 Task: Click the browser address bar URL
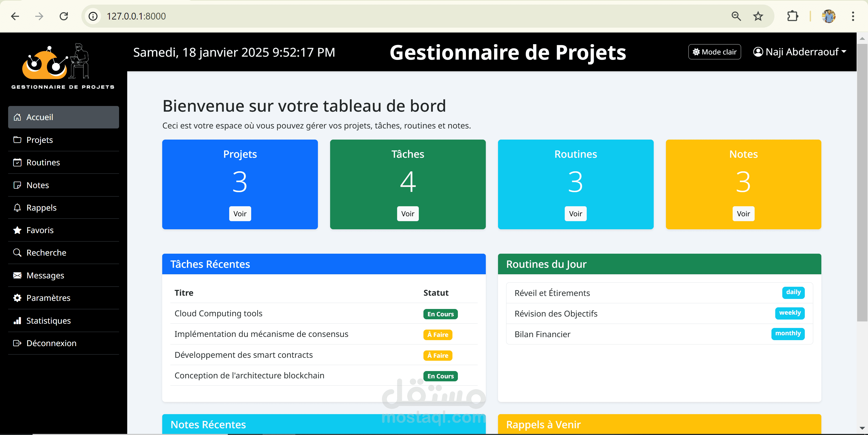[136, 16]
